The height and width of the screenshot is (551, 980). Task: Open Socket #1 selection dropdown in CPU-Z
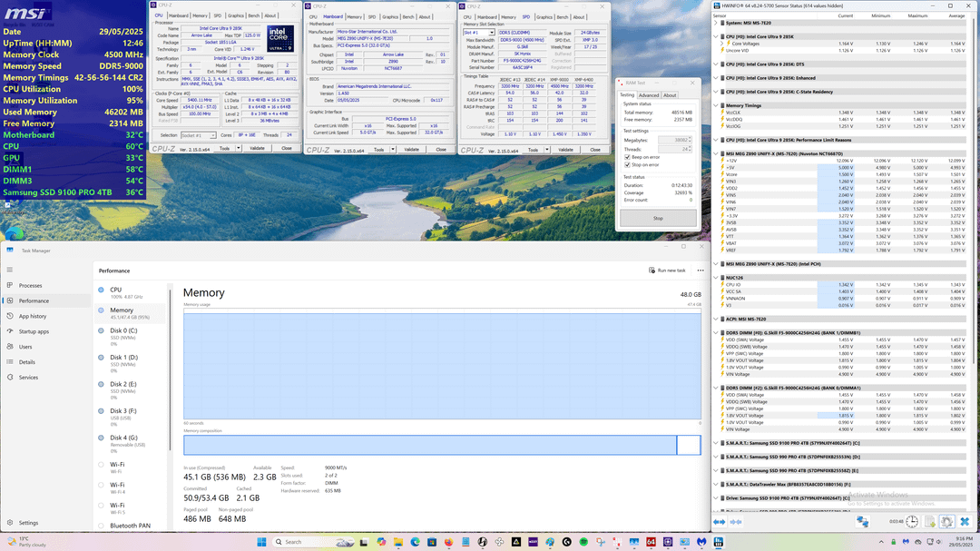(x=198, y=135)
